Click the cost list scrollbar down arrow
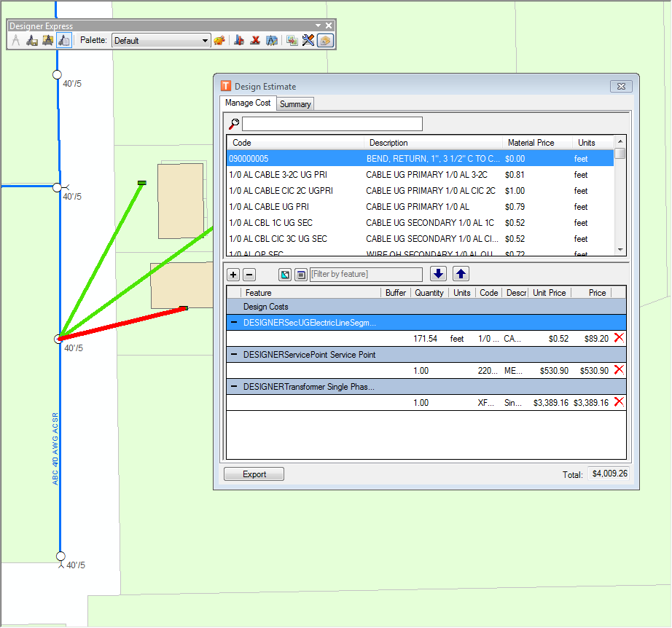This screenshot has width=672, height=628. click(x=620, y=250)
